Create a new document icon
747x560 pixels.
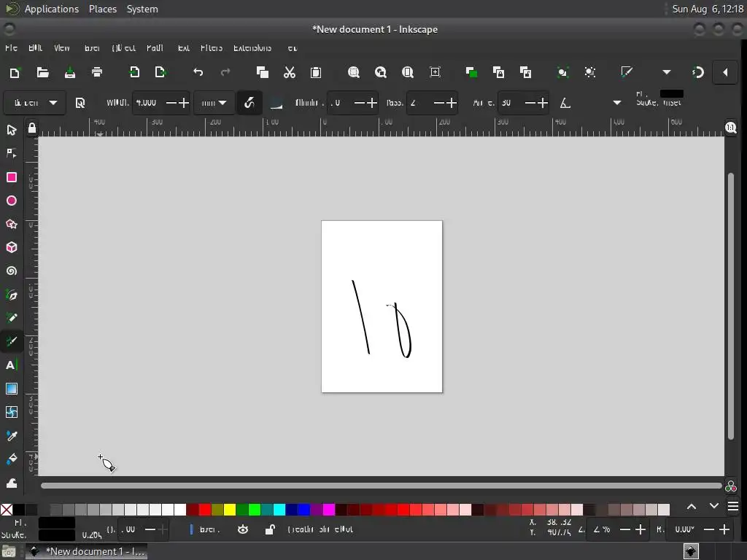point(15,72)
